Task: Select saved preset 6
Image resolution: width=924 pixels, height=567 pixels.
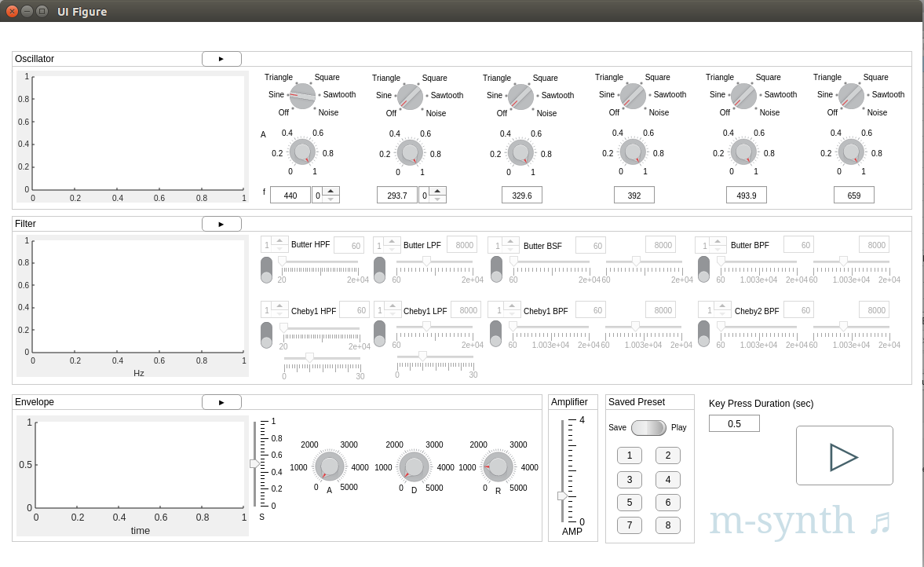Action: 667,503
